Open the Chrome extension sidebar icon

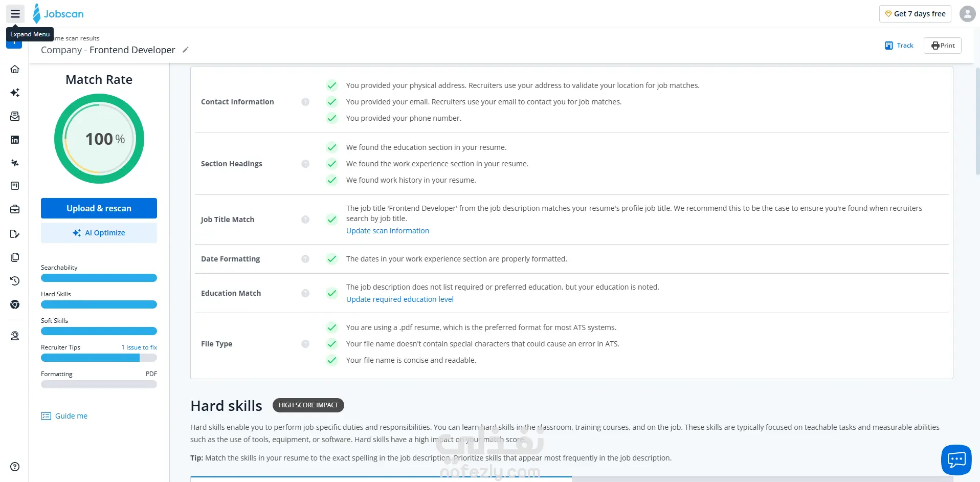[x=15, y=304]
